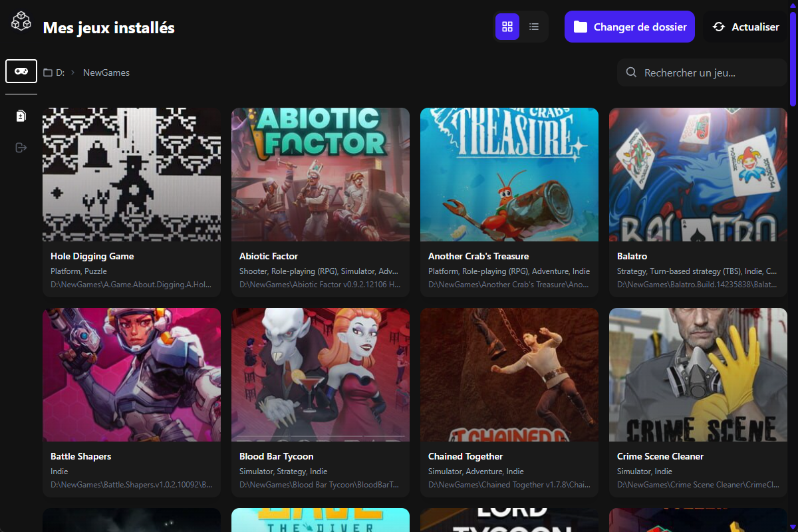Switch to grid view layout

(507, 27)
